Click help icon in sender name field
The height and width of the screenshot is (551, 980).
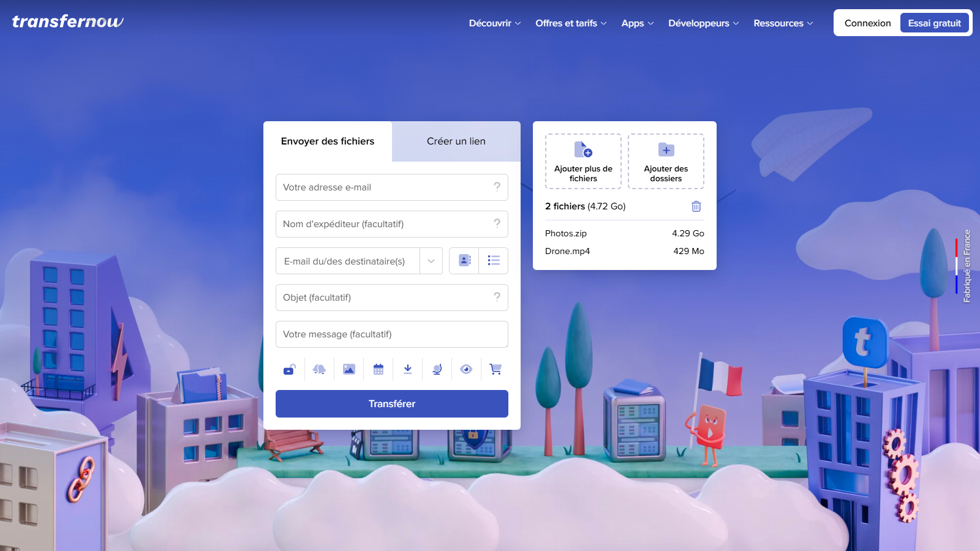(497, 223)
